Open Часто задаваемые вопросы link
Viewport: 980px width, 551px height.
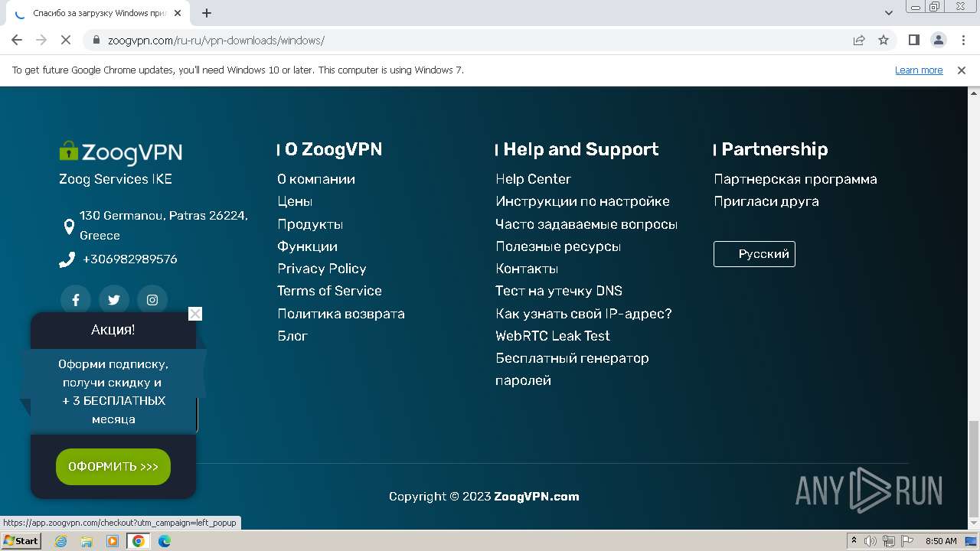pos(586,224)
